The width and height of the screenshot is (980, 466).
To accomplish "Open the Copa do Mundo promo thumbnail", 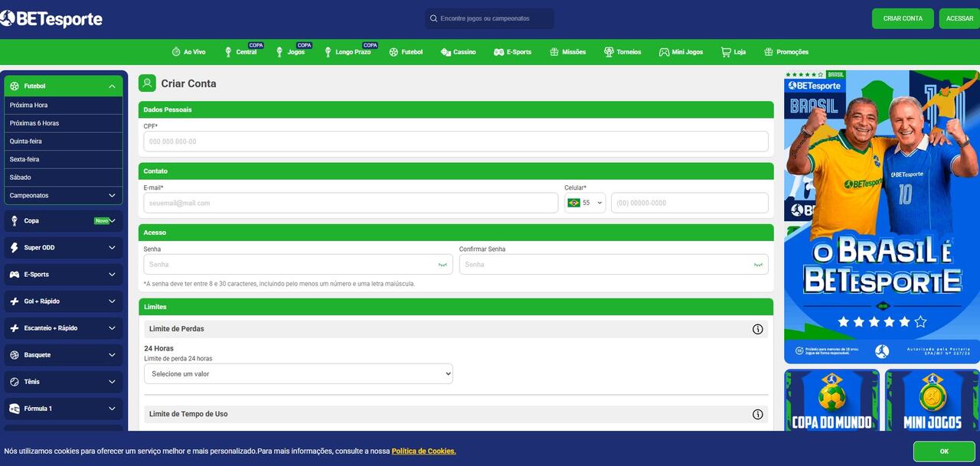I will point(832,400).
